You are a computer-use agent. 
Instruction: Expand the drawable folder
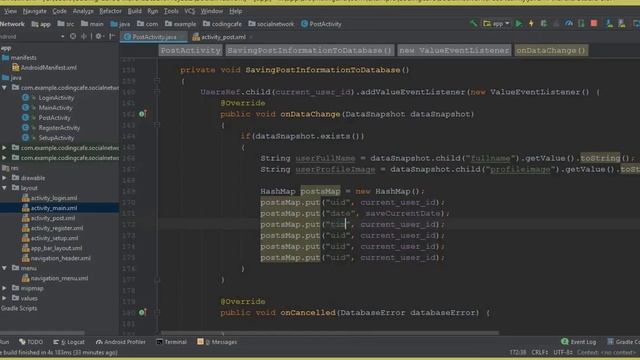tap(4, 178)
